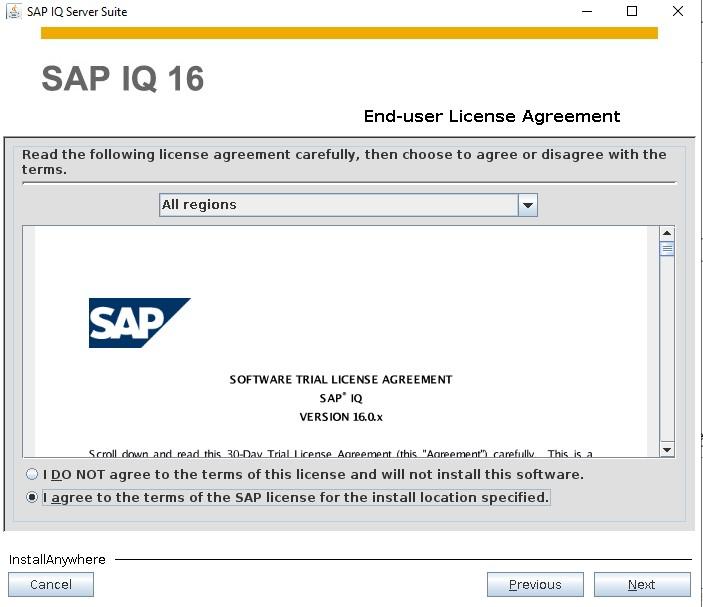
Task: Click 'SOFTWARE TRIAL LICENSE AGREEMENT' heading text
Action: (x=341, y=380)
